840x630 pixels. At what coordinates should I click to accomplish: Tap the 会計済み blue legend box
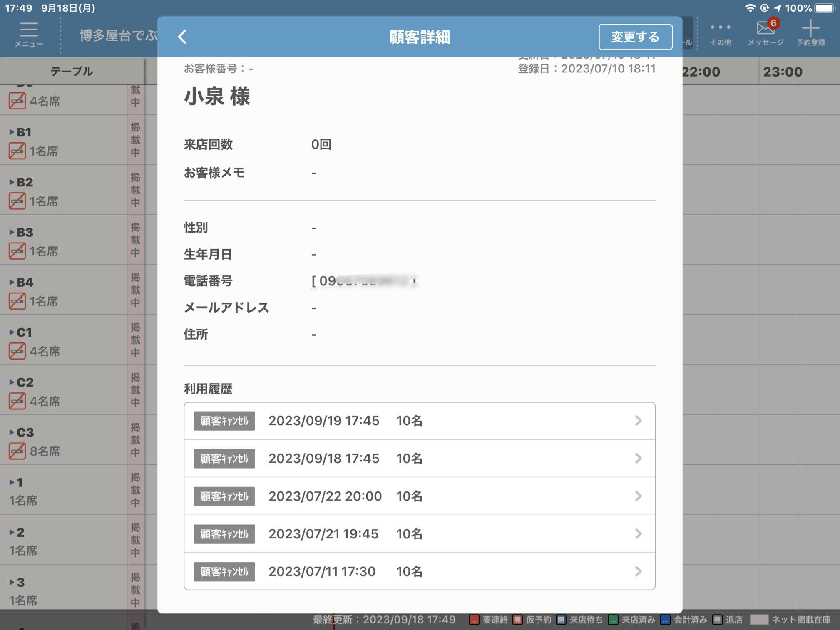point(665,620)
